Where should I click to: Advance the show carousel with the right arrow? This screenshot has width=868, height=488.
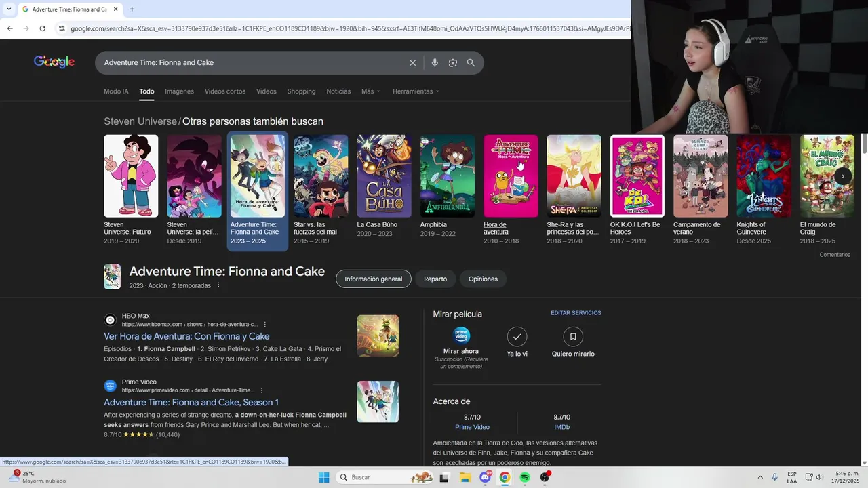tap(842, 176)
